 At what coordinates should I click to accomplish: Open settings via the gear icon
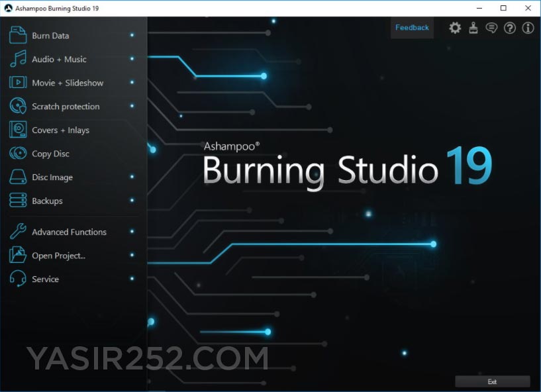[x=455, y=28]
